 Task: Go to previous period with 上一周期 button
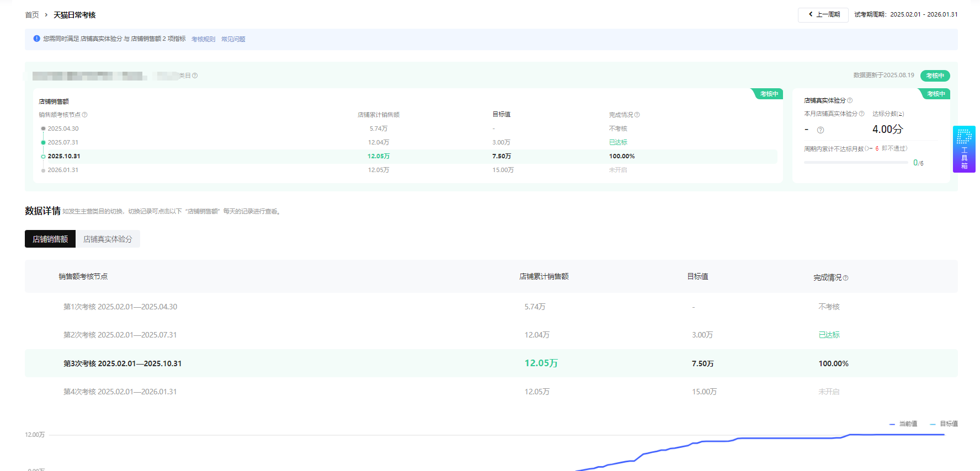tap(823, 15)
